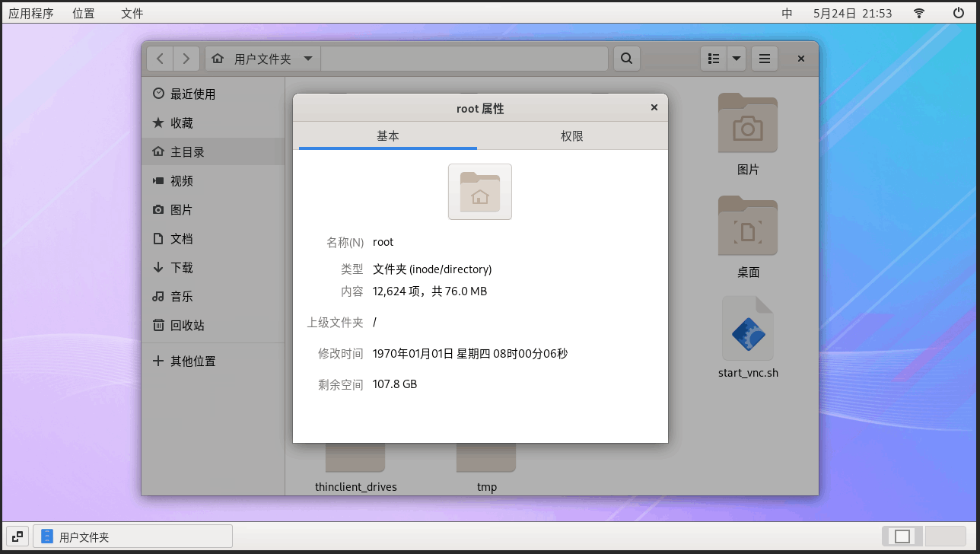Click the name value 'root'

383,242
